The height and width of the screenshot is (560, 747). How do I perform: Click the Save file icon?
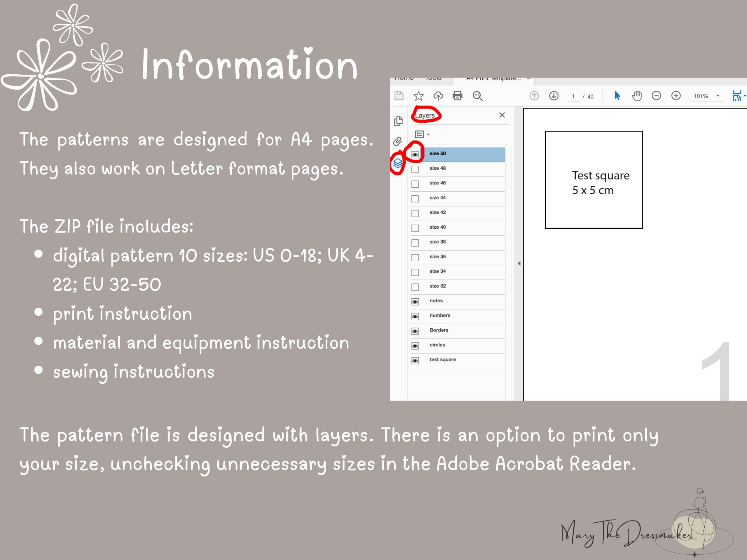point(399,96)
